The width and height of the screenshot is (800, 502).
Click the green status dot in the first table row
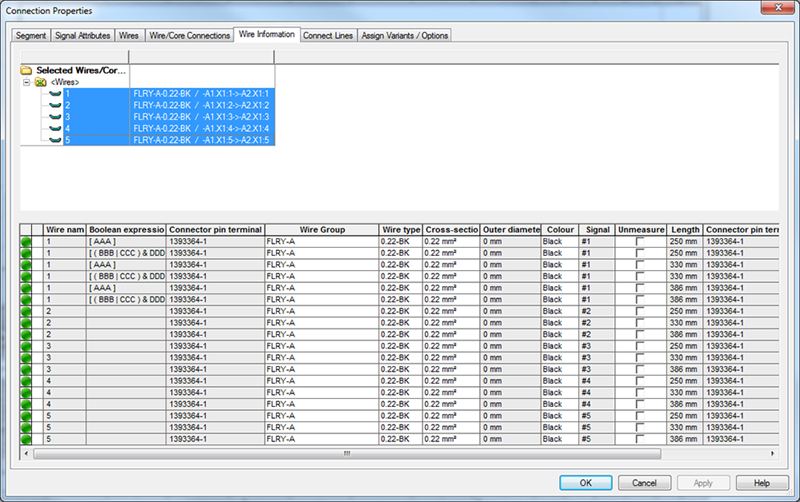(26, 242)
